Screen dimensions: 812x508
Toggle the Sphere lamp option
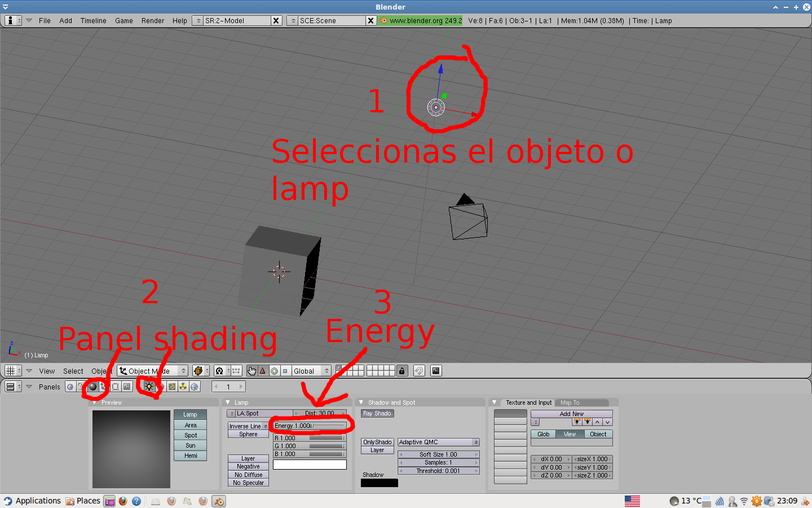pyautogui.click(x=248, y=434)
